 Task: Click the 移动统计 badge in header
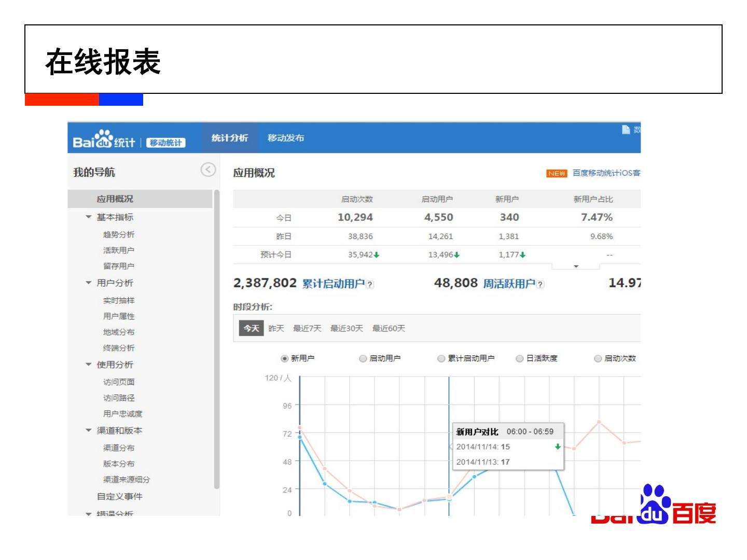166,143
